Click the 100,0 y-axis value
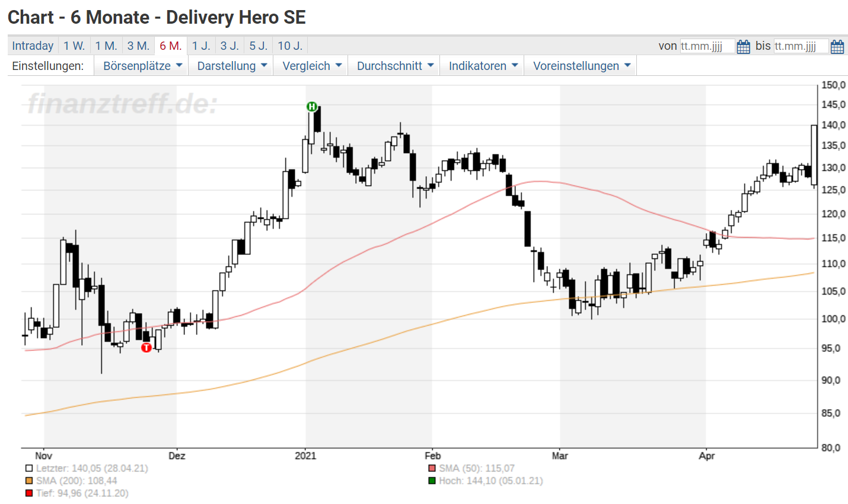Image resolution: width=848 pixels, height=504 pixels. click(834, 319)
